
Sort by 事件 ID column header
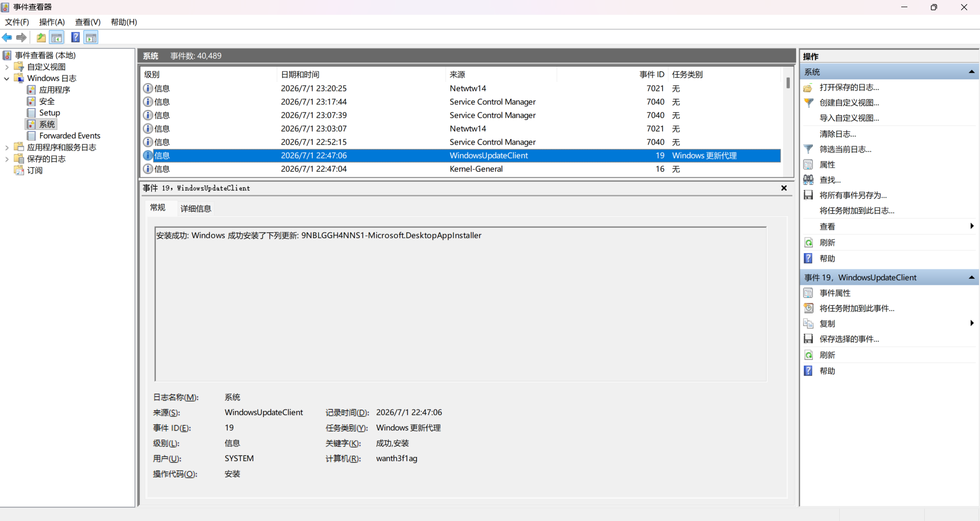click(x=613, y=75)
